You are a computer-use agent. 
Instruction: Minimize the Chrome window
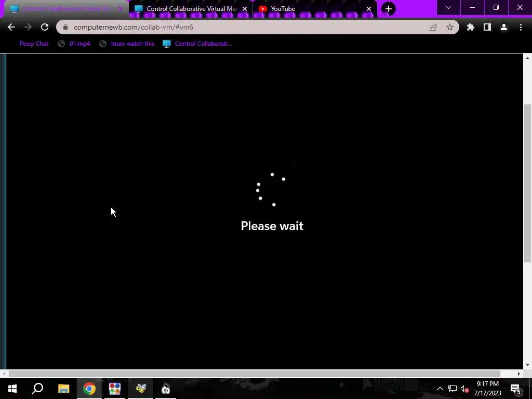(x=472, y=7)
